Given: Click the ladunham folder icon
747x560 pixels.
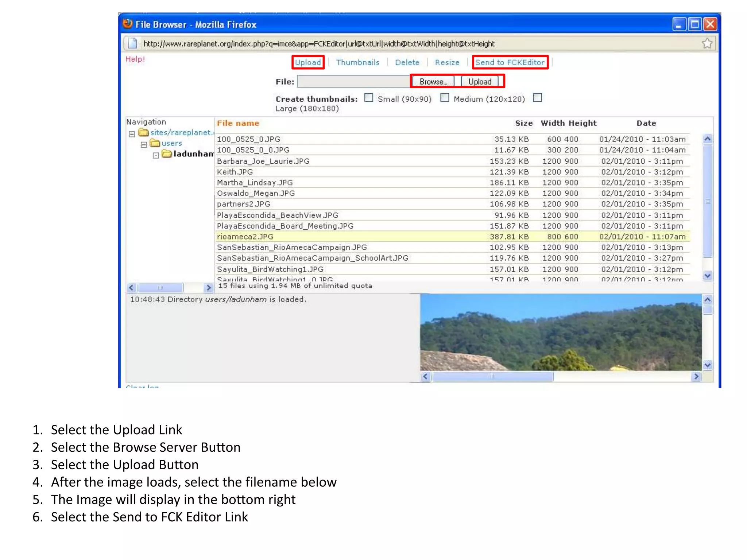Looking at the screenshot, I should [x=167, y=154].
